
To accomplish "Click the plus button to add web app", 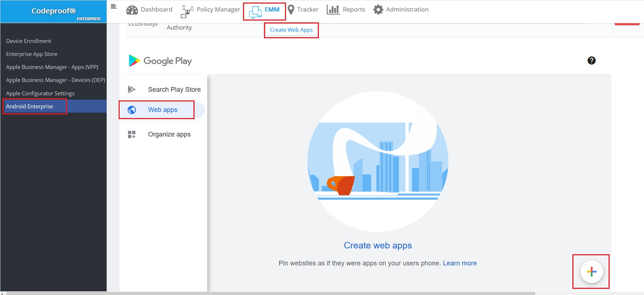I will [592, 272].
